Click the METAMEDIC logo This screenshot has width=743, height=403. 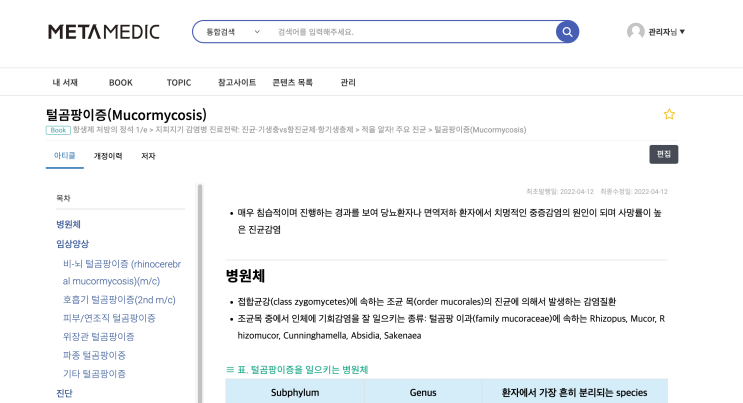tap(104, 32)
